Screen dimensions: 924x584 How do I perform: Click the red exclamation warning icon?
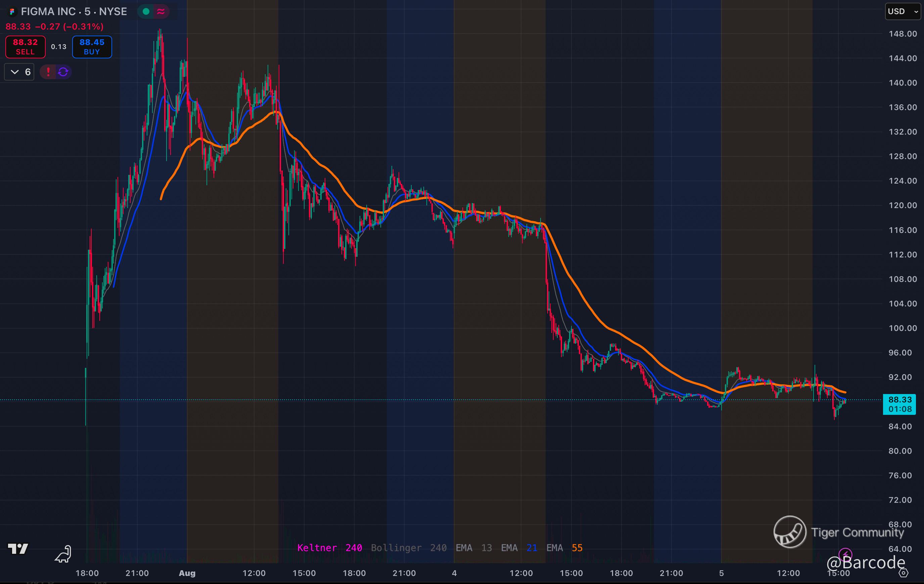(x=48, y=72)
